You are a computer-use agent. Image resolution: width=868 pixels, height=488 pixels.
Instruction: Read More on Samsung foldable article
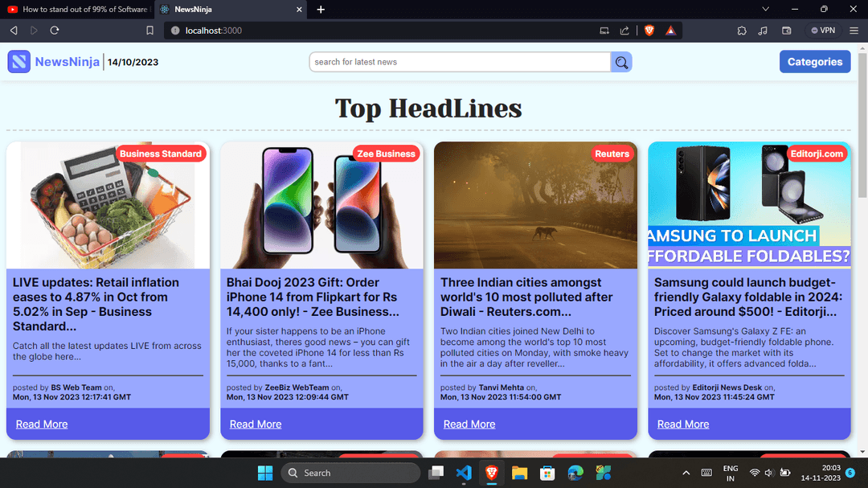682,424
